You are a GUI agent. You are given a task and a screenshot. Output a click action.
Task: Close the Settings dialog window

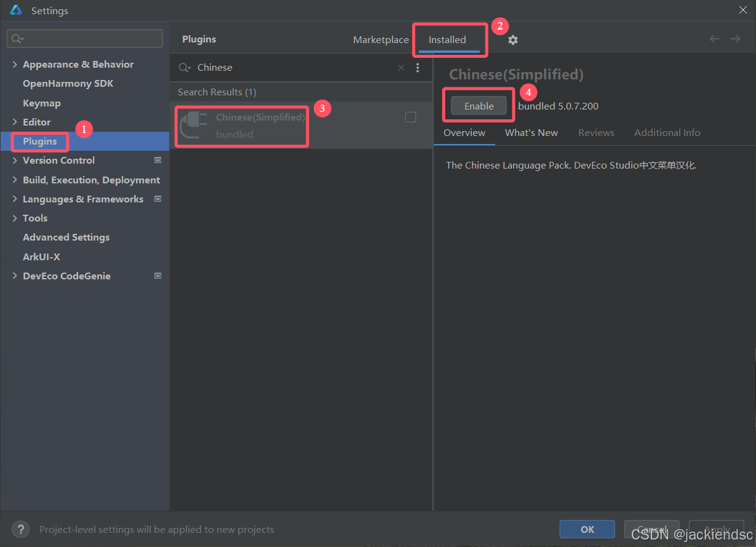(x=743, y=10)
